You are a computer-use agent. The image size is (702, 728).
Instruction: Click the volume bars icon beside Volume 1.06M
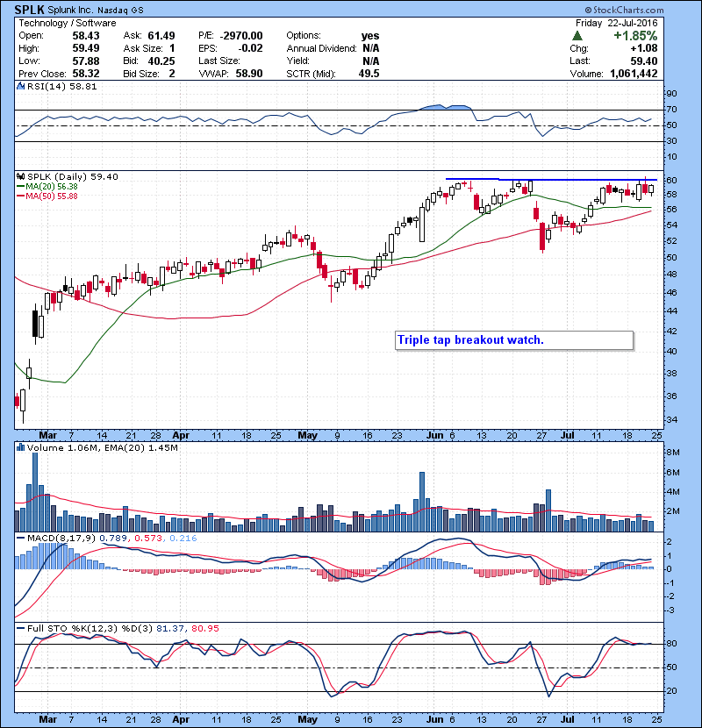[20, 447]
